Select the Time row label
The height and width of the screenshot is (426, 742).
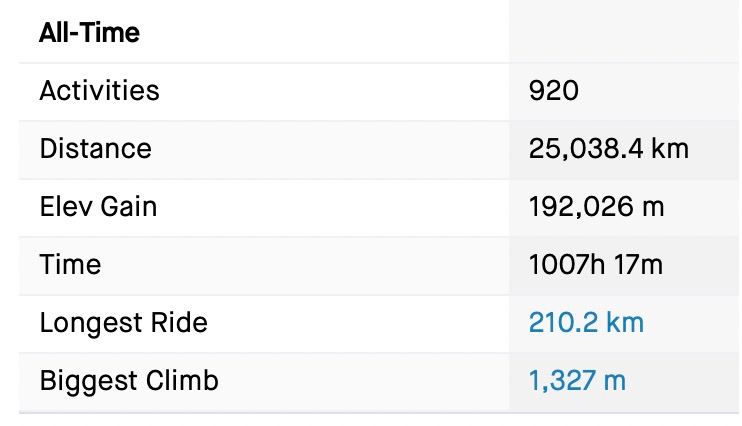pyautogui.click(x=70, y=265)
